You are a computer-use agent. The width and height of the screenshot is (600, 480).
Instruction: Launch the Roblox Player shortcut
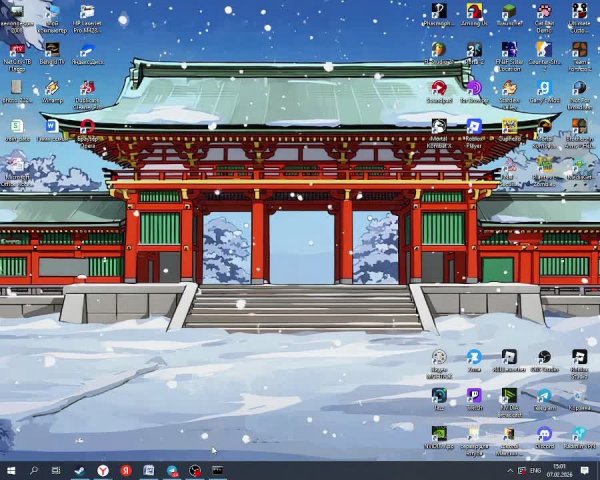tap(474, 133)
